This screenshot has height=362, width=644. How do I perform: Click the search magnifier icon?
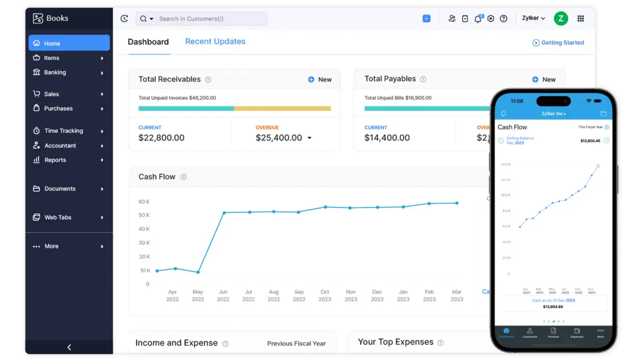point(143,19)
